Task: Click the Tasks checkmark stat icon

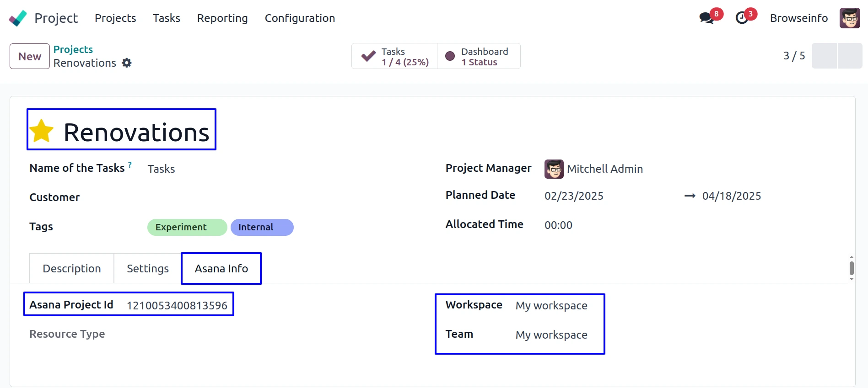Action: tap(368, 56)
